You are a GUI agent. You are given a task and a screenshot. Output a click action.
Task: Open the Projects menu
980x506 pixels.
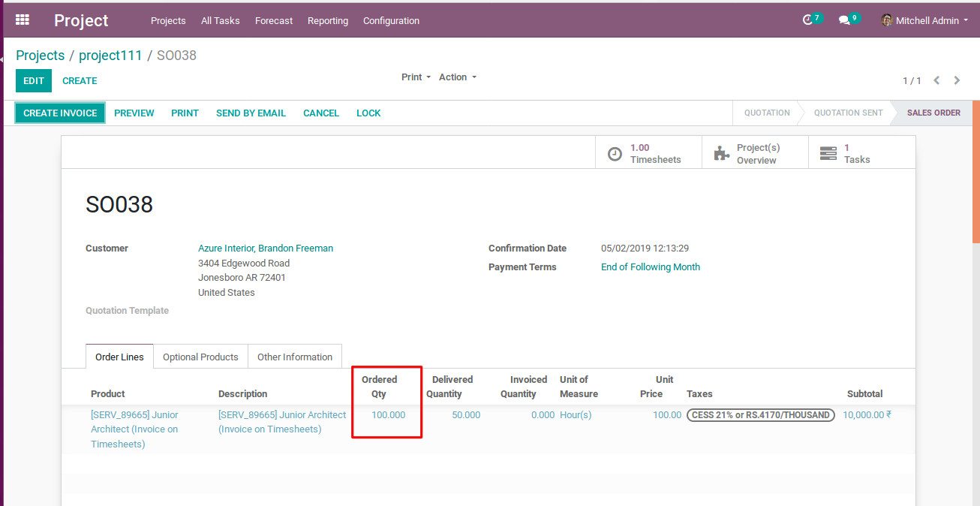pos(168,20)
